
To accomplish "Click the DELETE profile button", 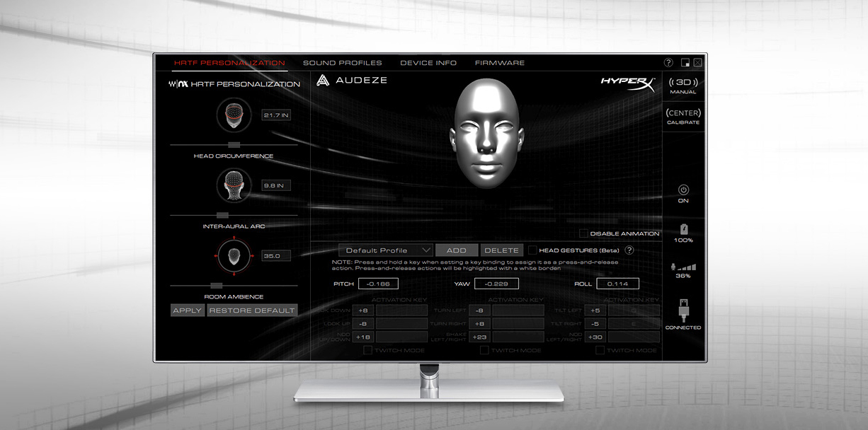I will 502,250.
